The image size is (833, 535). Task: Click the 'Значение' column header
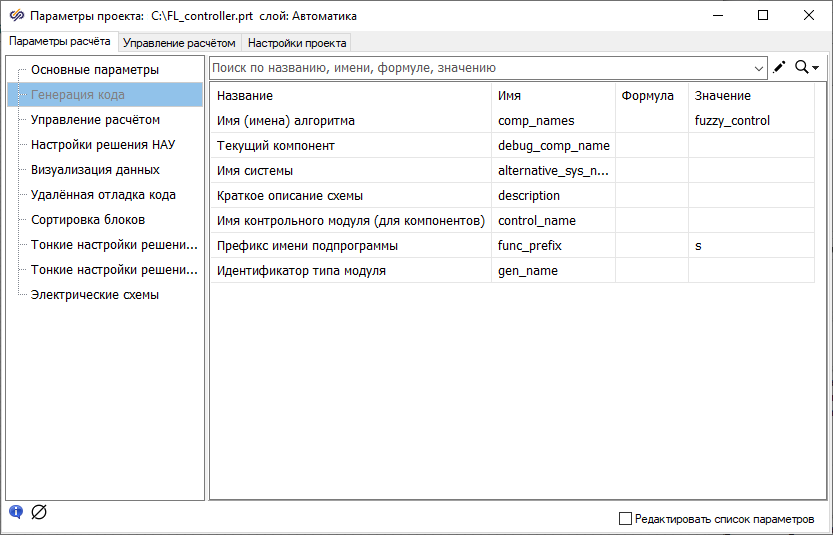click(x=723, y=96)
